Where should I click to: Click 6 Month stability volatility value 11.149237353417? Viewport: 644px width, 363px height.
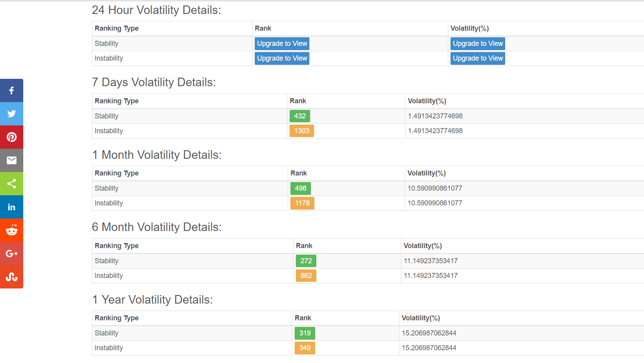pyautogui.click(x=430, y=261)
